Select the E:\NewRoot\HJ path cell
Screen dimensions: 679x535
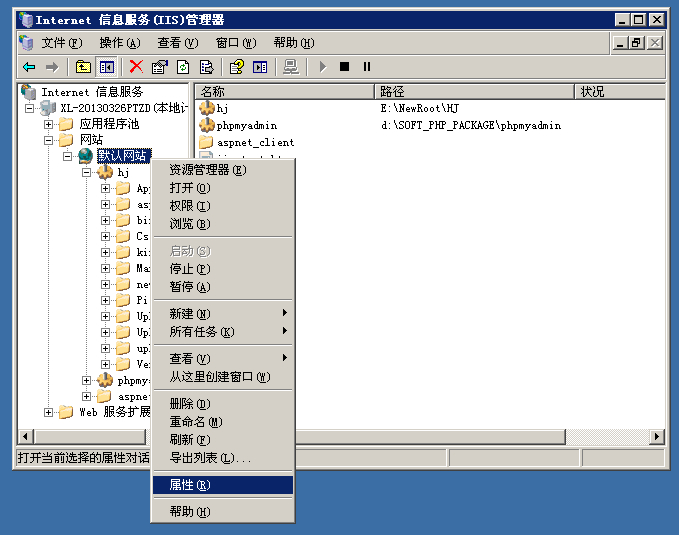pyautogui.click(x=420, y=108)
